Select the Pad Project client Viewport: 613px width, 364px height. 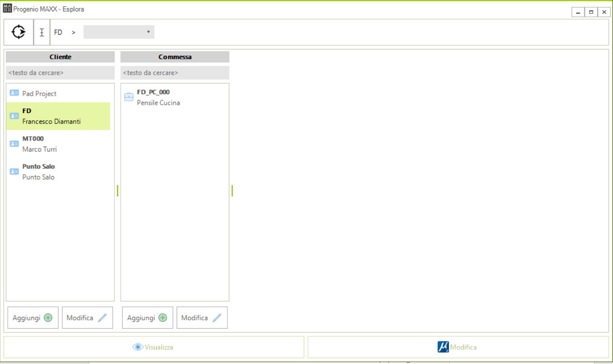pos(58,93)
